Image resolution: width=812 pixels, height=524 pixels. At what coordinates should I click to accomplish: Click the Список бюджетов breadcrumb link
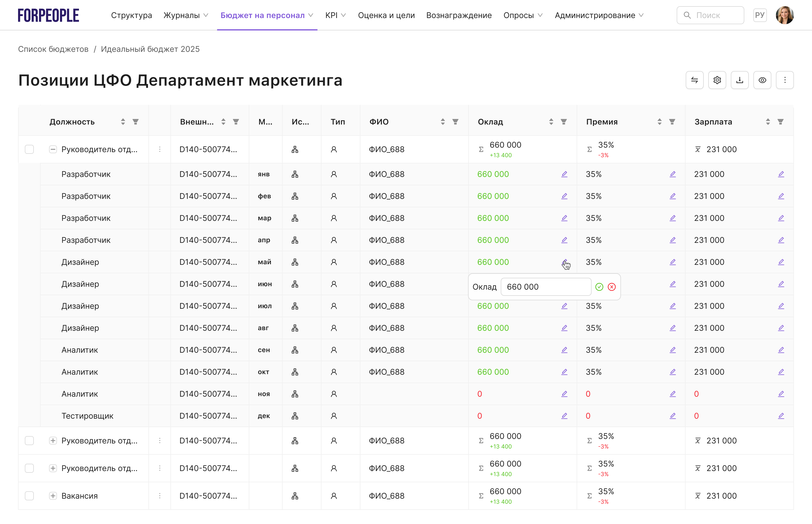coord(53,49)
